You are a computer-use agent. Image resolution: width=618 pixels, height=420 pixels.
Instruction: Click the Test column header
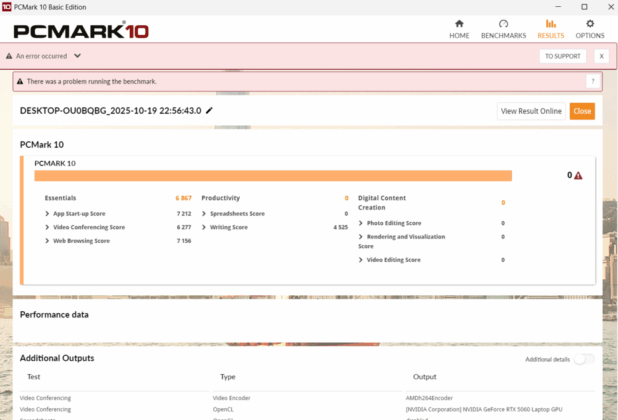34,377
